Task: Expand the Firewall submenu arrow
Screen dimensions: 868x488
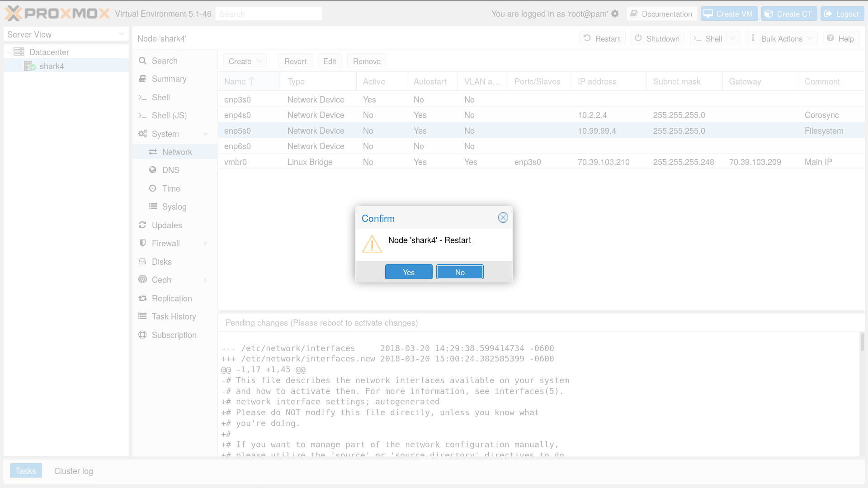Action: click(x=206, y=244)
